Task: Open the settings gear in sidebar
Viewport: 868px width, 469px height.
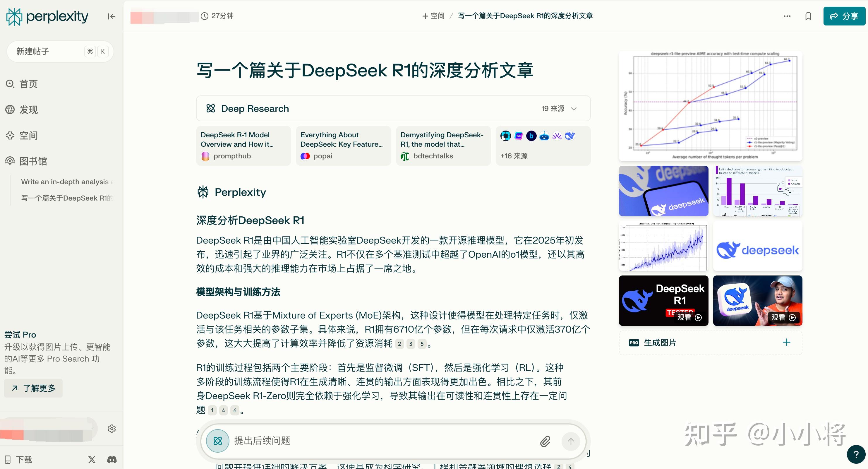Action: [111, 429]
